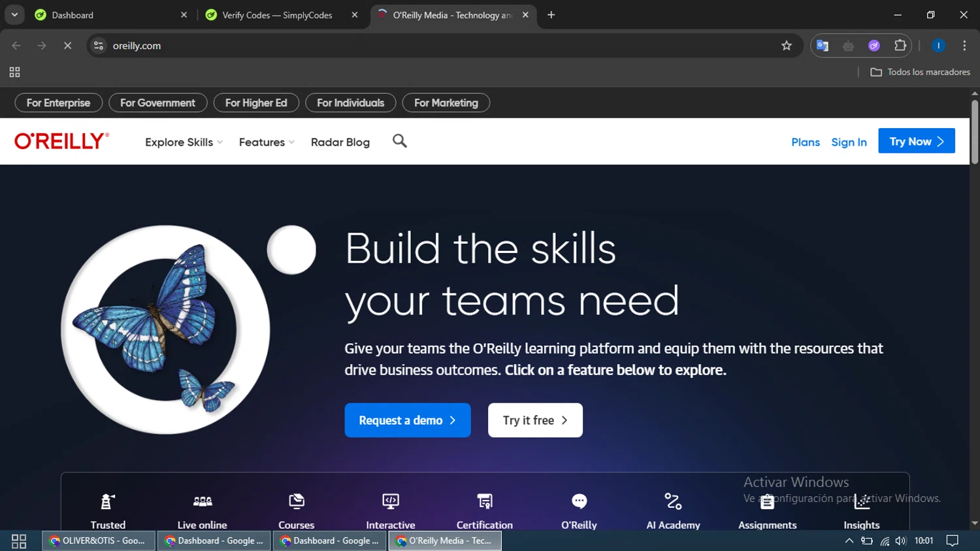Select the For Government pill

(157, 103)
